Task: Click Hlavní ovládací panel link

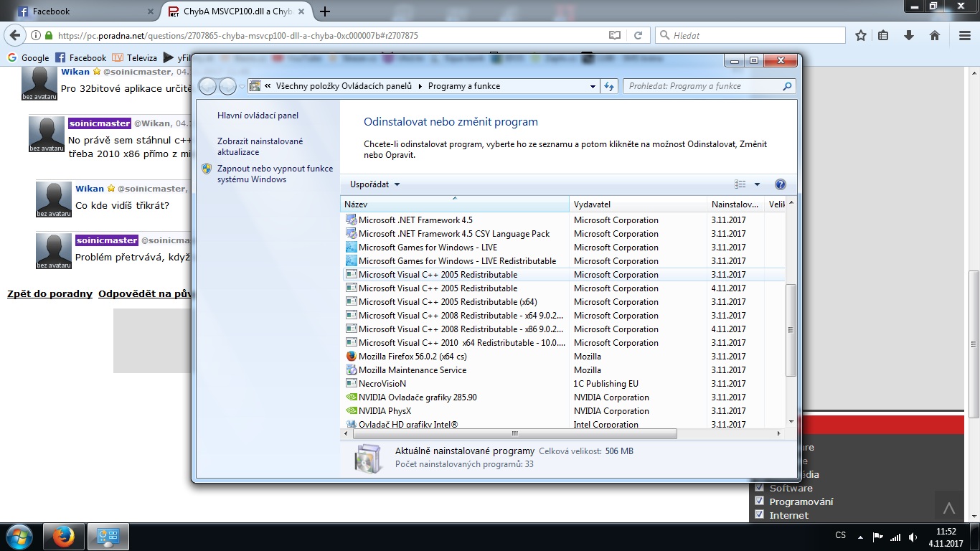Action: pyautogui.click(x=258, y=116)
